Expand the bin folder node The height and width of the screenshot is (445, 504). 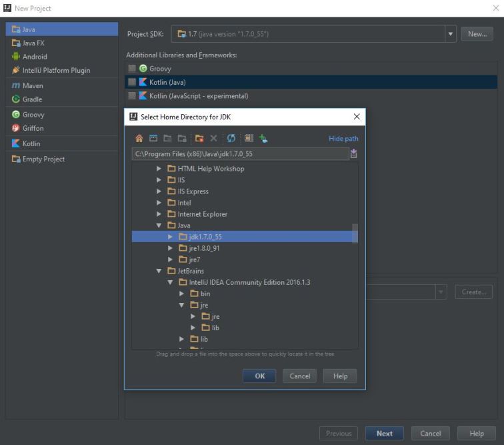point(181,293)
